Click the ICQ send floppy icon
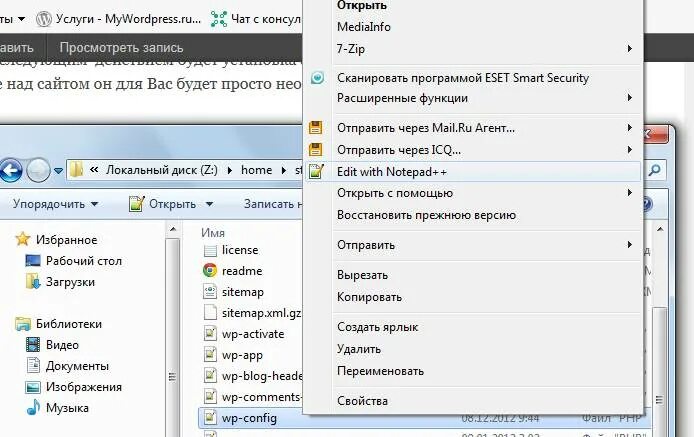Image resolution: width=694 pixels, height=437 pixels. point(316,150)
